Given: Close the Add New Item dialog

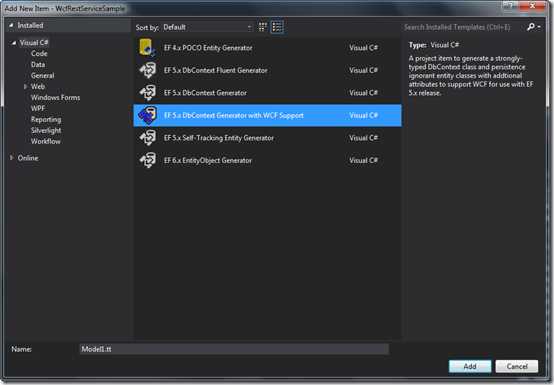Looking at the screenshot, I should (x=533, y=6).
